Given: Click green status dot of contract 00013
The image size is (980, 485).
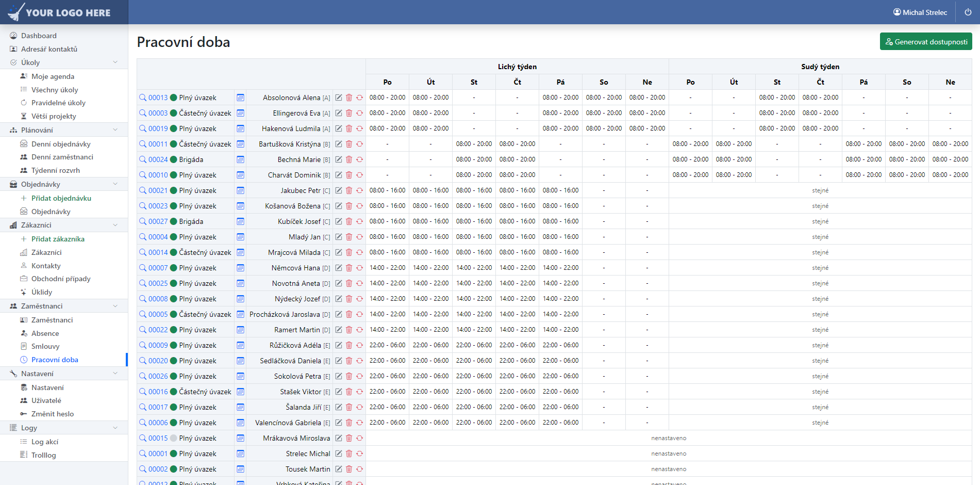Looking at the screenshot, I should click(174, 98).
